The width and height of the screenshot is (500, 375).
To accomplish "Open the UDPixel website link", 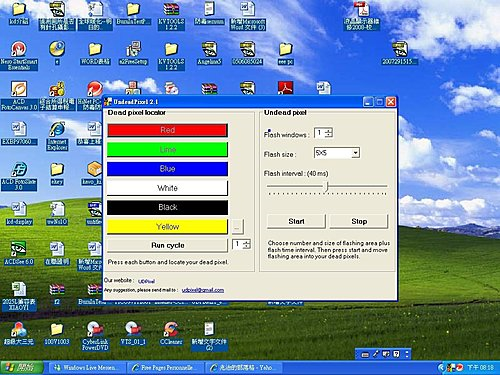I will click(146, 281).
